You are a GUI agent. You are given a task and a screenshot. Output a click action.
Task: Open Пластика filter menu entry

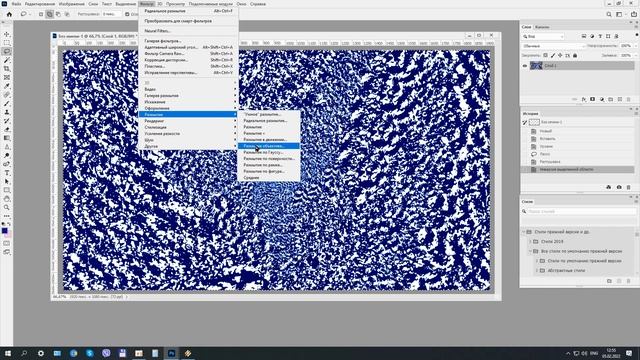[x=155, y=66]
